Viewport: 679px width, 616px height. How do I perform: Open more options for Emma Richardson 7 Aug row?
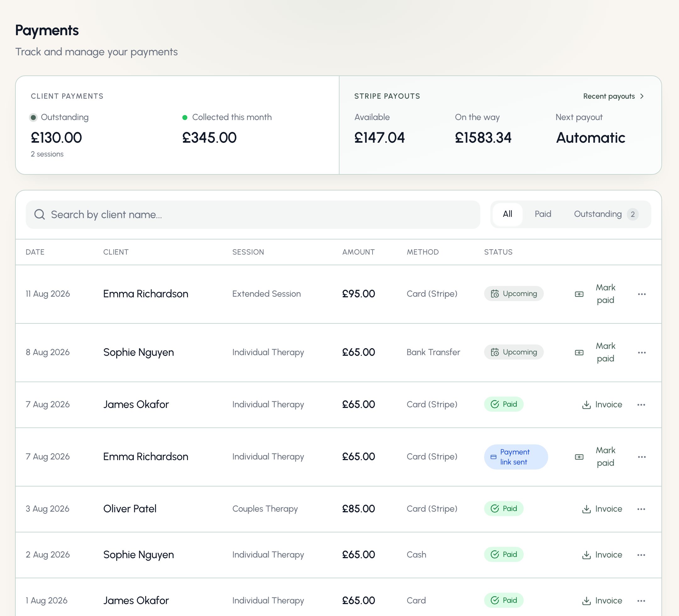(x=642, y=457)
